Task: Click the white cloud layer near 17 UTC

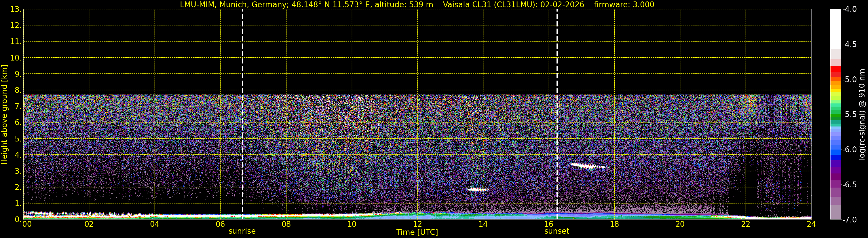Action: pyautogui.click(x=590, y=166)
